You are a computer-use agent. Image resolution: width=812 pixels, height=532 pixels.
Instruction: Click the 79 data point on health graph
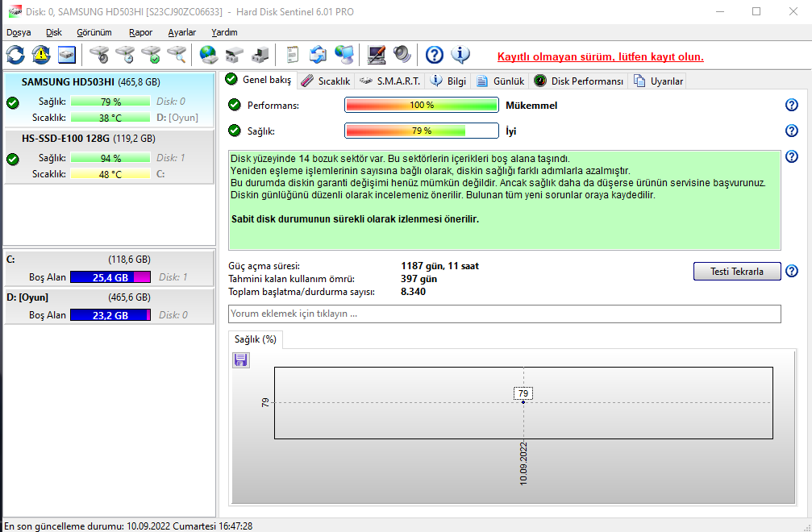click(523, 402)
